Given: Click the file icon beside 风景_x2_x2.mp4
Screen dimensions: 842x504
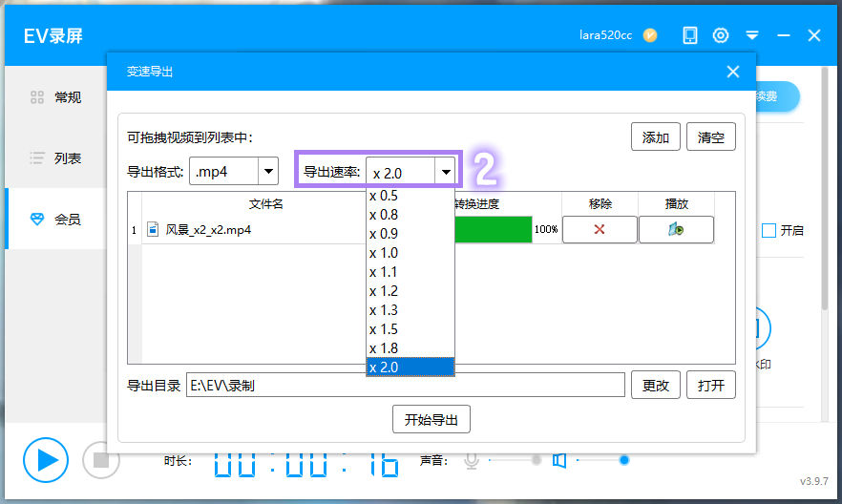Looking at the screenshot, I should (153, 230).
